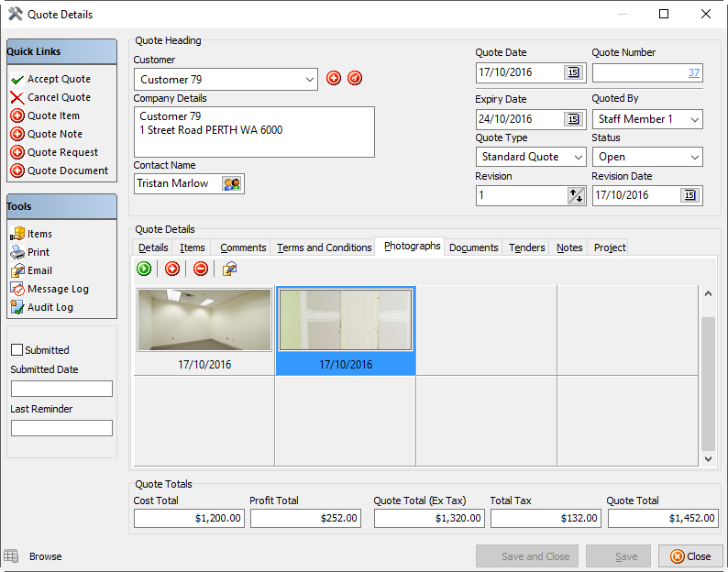Click the add customer icon beside Customer field

(x=334, y=79)
